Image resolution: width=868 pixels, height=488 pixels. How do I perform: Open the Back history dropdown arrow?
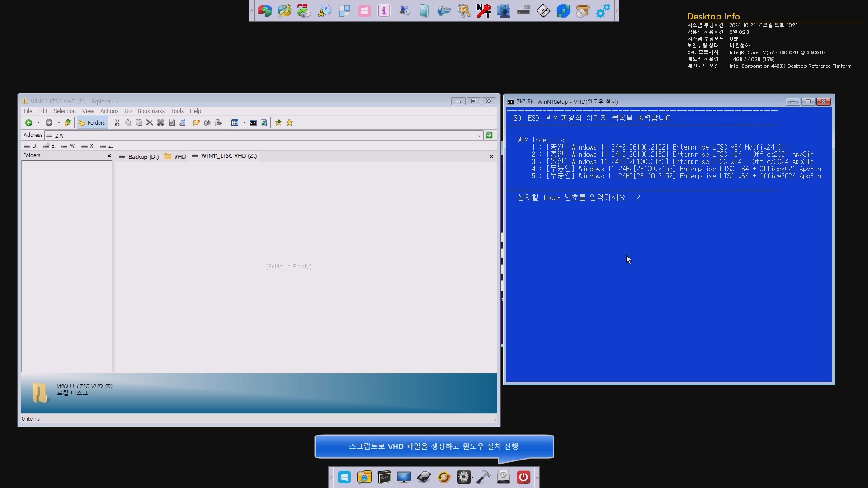[x=38, y=122]
